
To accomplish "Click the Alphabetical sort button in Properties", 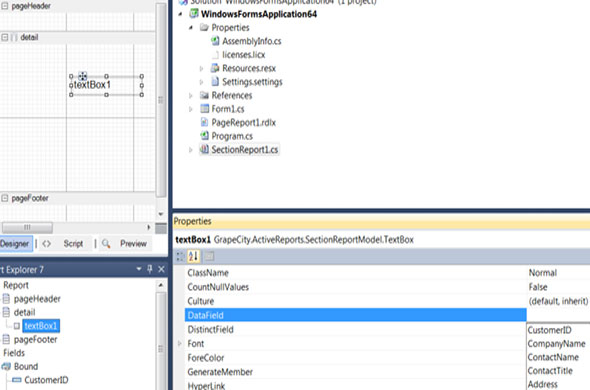I will 193,257.
